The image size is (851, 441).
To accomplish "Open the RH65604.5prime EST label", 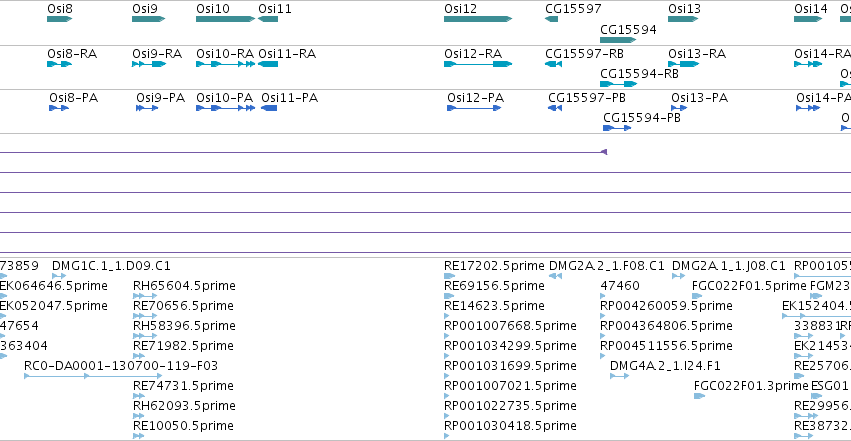I will [184, 286].
